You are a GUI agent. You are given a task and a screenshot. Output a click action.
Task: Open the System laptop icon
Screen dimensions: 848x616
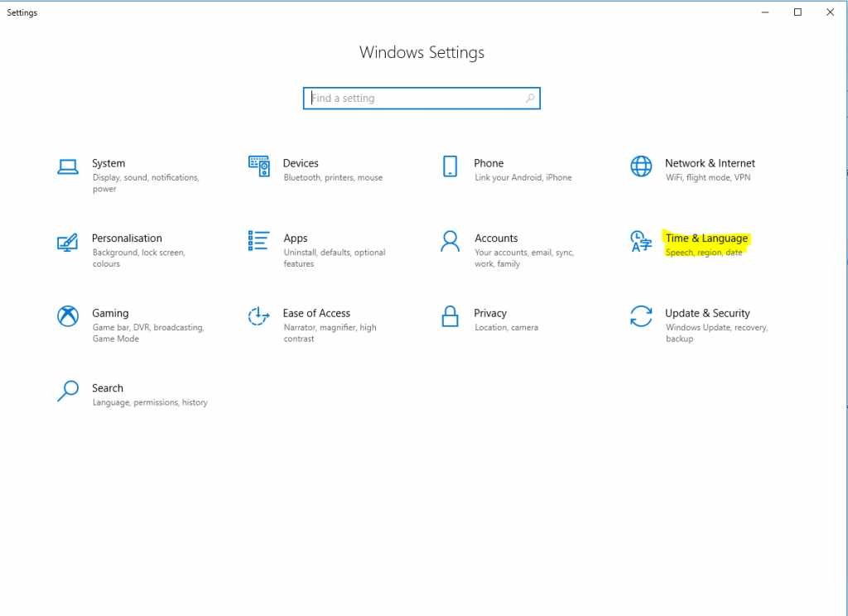pos(68,166)
